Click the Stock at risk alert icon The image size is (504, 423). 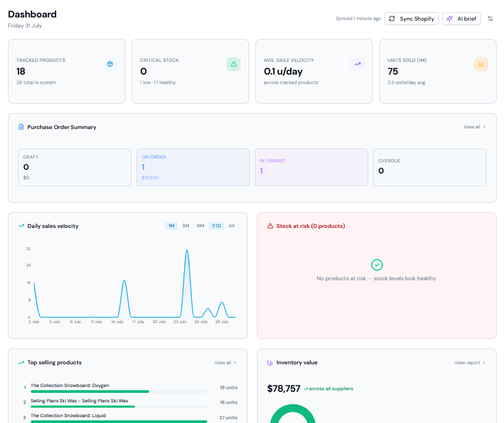point(270,226)
